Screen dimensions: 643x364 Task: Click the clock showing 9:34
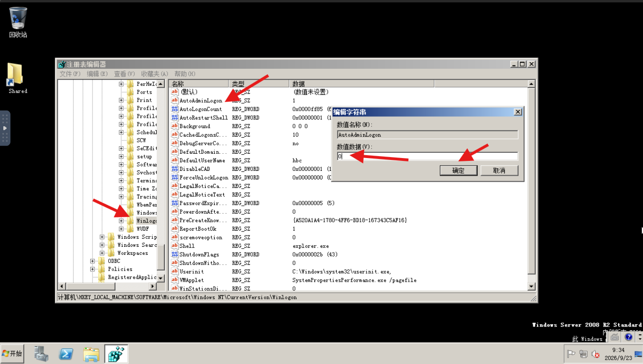(618, 350)
